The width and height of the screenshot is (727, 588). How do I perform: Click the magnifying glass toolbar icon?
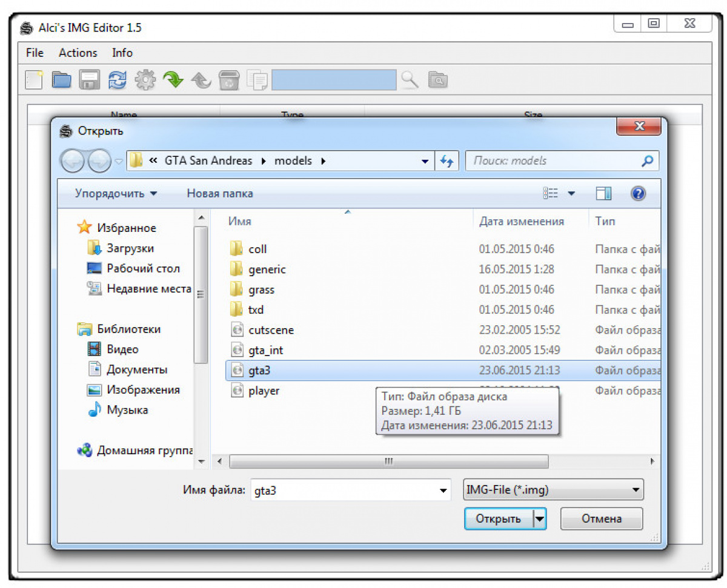click(x=410, y=79)
